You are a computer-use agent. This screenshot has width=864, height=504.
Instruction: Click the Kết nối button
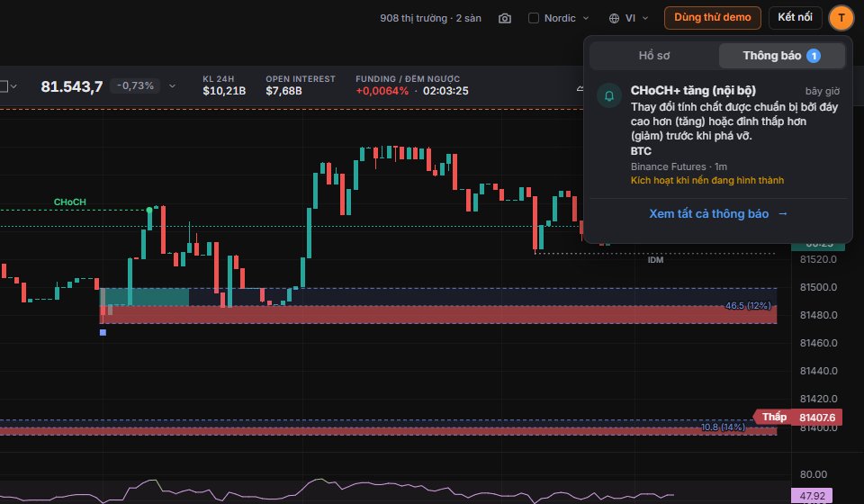click(x=795, y=18)
